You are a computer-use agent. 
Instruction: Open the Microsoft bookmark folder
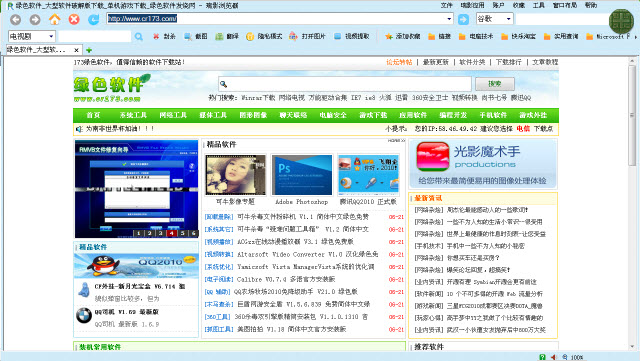pos(607,36)
